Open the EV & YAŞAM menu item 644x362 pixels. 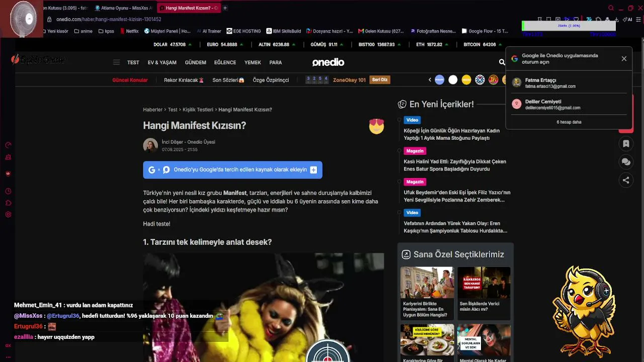pos(162,62)
